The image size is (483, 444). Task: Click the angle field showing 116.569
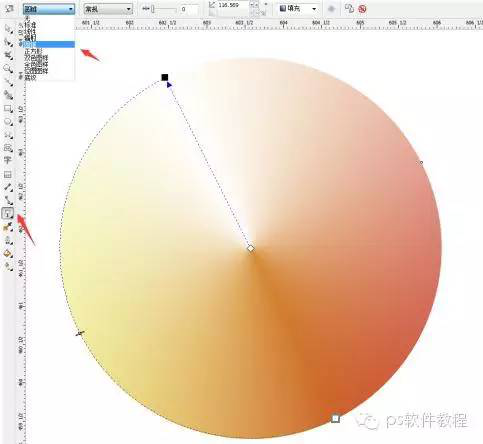point(233,5)
